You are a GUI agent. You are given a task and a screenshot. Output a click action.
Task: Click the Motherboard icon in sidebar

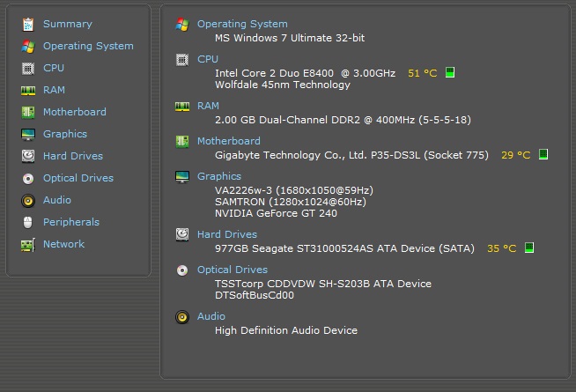pyautogui.click(x=28, y=112)
